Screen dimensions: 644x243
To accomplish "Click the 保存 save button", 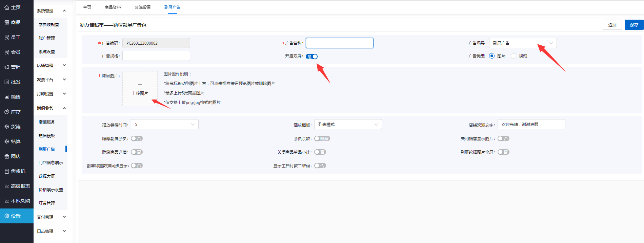I will coord(634,25).
